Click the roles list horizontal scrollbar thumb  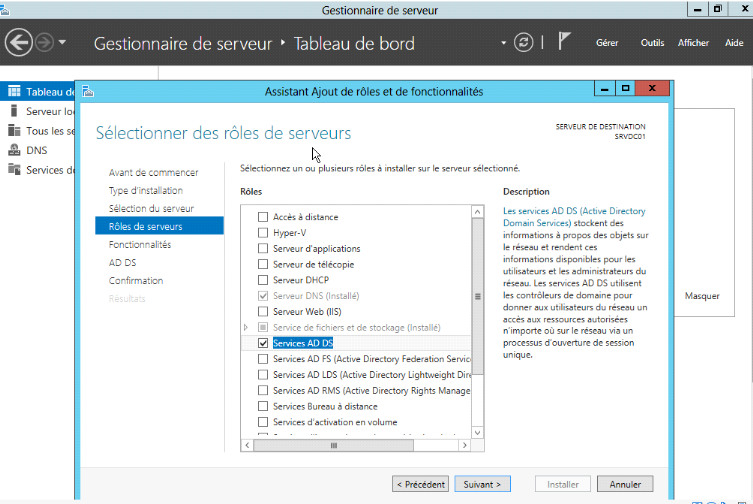coord(333,445)
